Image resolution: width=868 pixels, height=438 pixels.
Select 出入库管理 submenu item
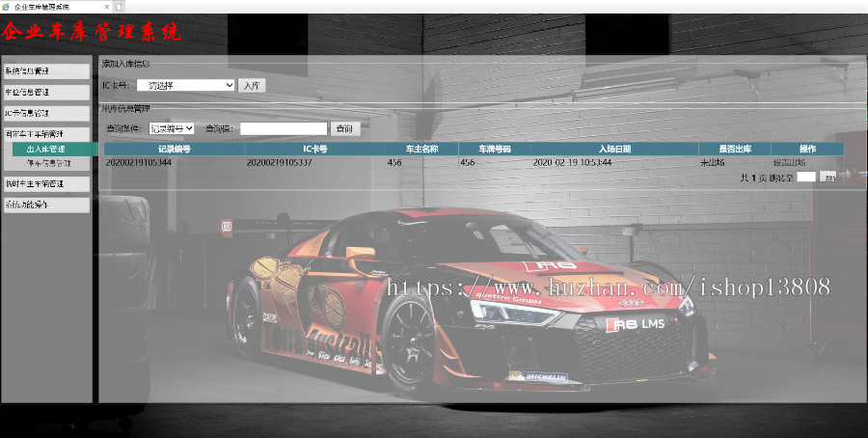coord(55,149)
